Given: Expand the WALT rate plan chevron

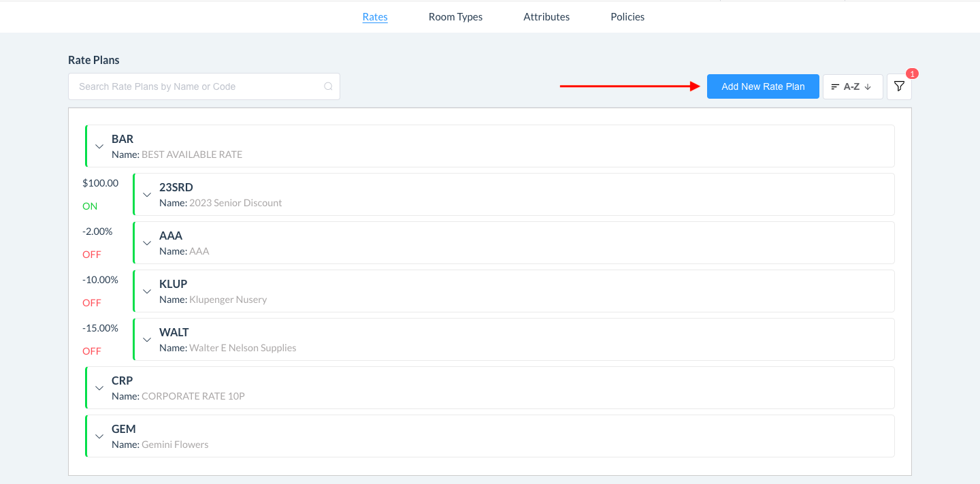Looking at the screenshot, I should pos(147,340).
